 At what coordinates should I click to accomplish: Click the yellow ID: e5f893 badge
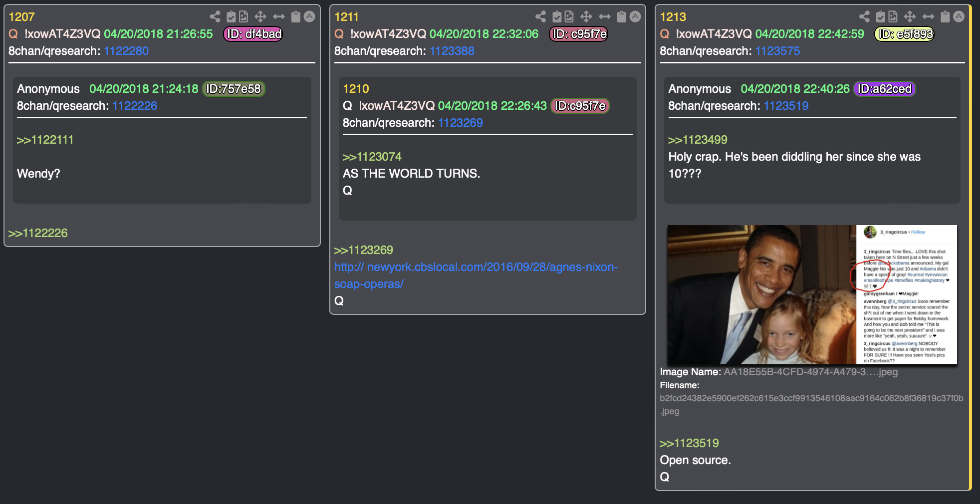coord(904,34)
